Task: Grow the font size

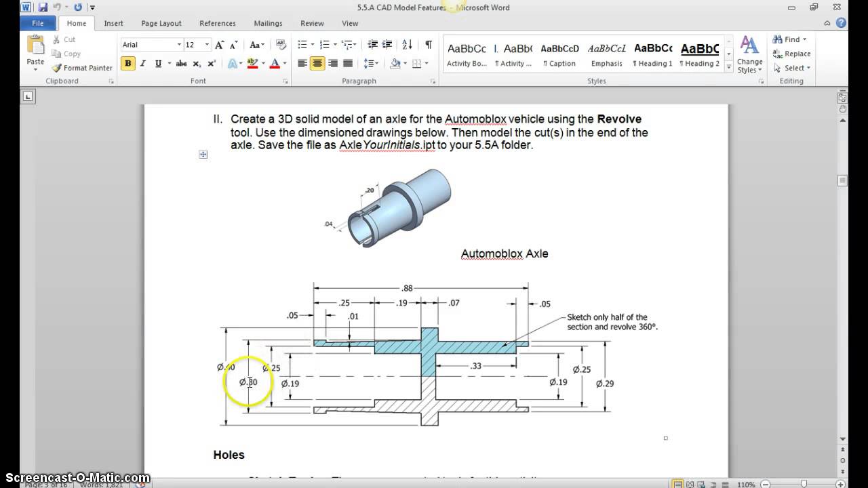Action: click(x=219, y=45)
